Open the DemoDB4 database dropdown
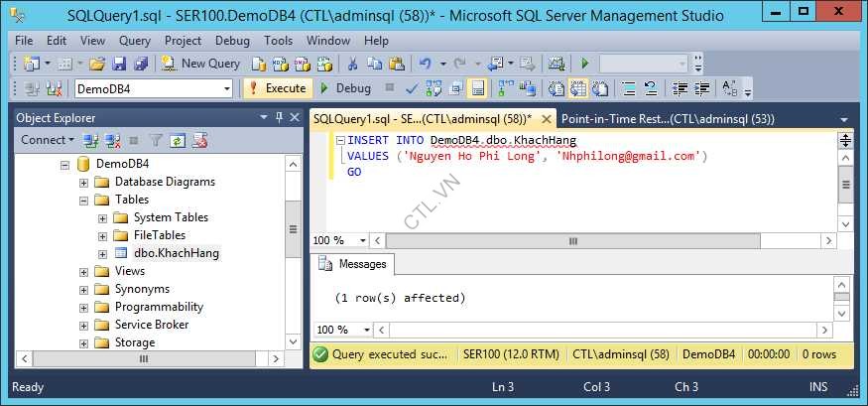The width and height of the screenshot is (868, 406). (225, 88)
